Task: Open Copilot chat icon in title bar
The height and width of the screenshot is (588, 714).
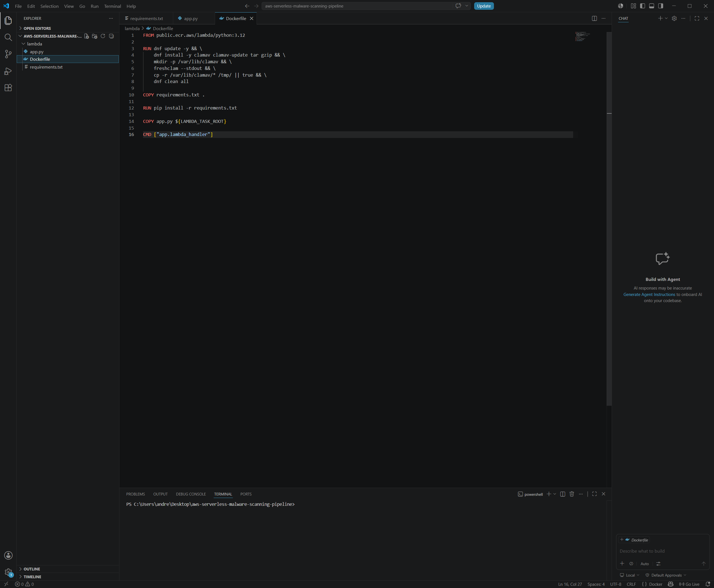Action: coord(458,6)
